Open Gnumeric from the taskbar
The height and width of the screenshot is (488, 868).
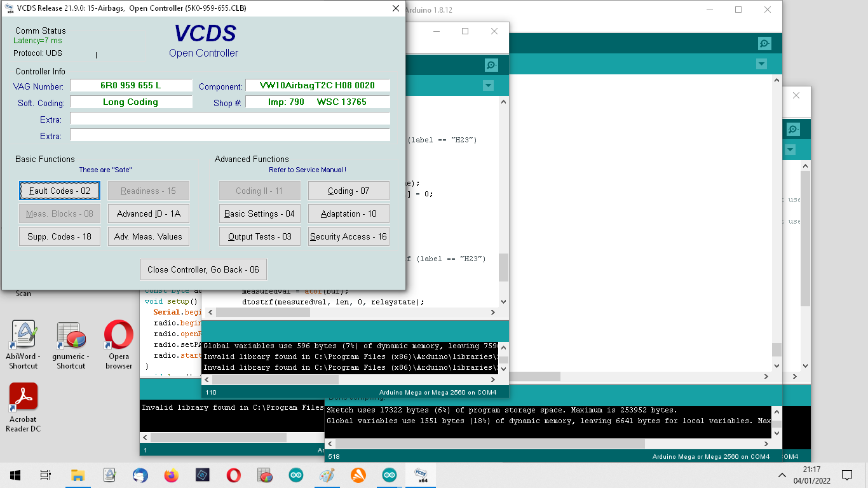[264, 475]
